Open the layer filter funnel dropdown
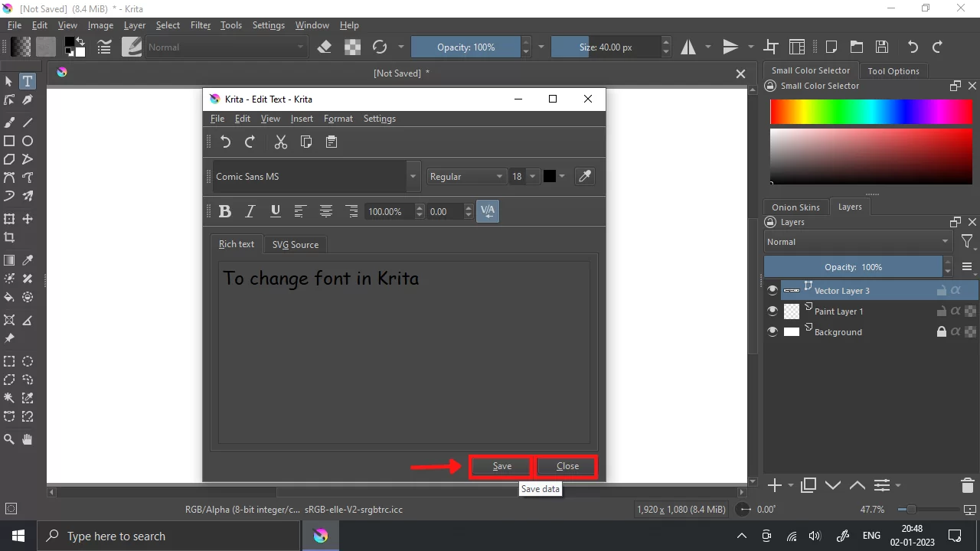The width and height of the screenshot is (980, 551). click(969, 242)
